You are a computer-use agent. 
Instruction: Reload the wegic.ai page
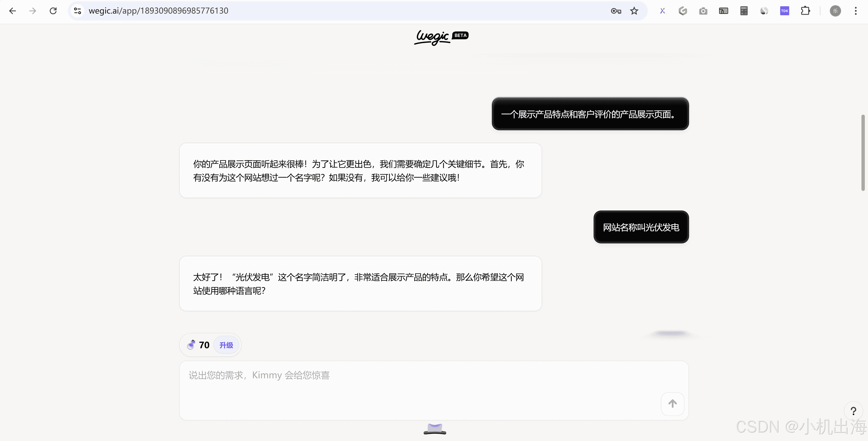(53, 11)
